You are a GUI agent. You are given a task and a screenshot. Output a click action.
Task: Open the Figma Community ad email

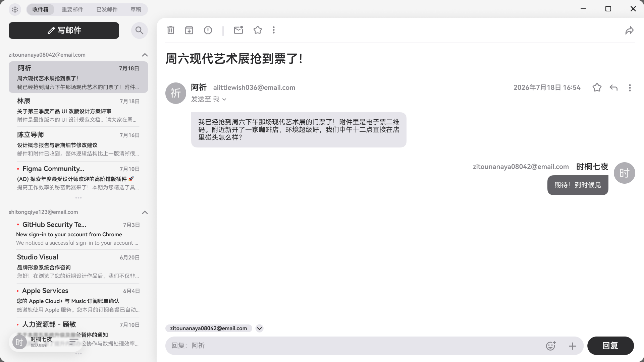(78, 178)
